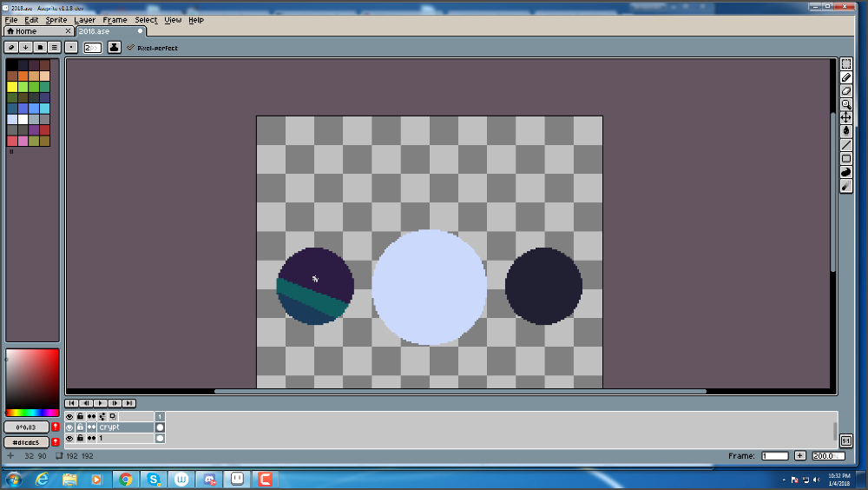Select the Zoom magnifier tool

coord(845,104)
